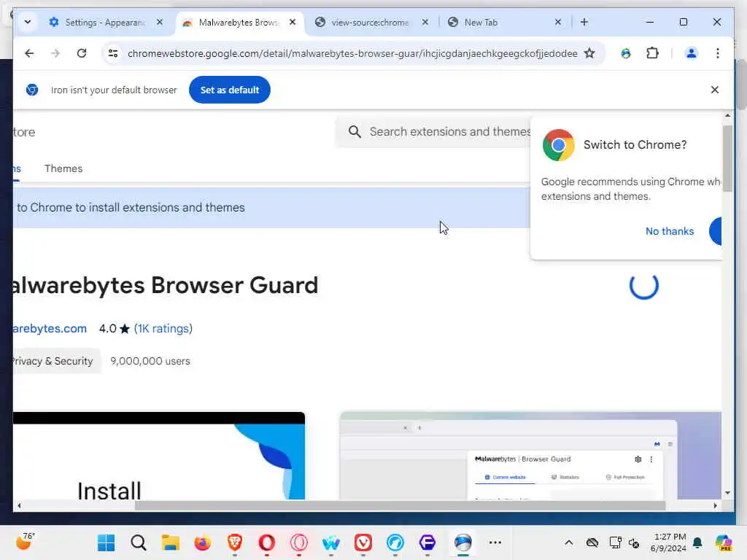Switch to Malwarebytes Browser Guard tab

[x=239, y=23]
